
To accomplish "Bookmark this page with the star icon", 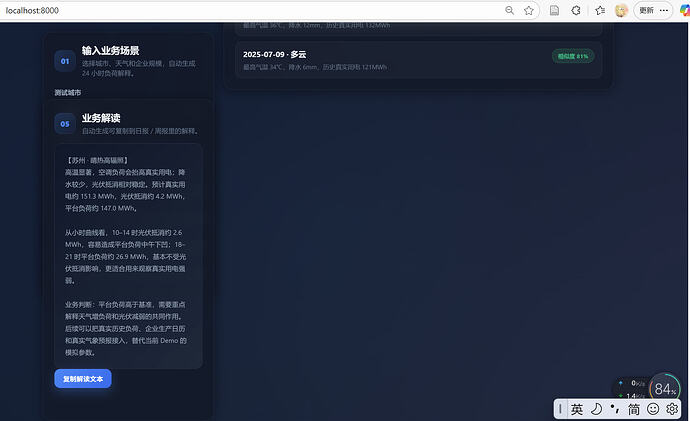I will pyautogui.click(x=529, y=10).
